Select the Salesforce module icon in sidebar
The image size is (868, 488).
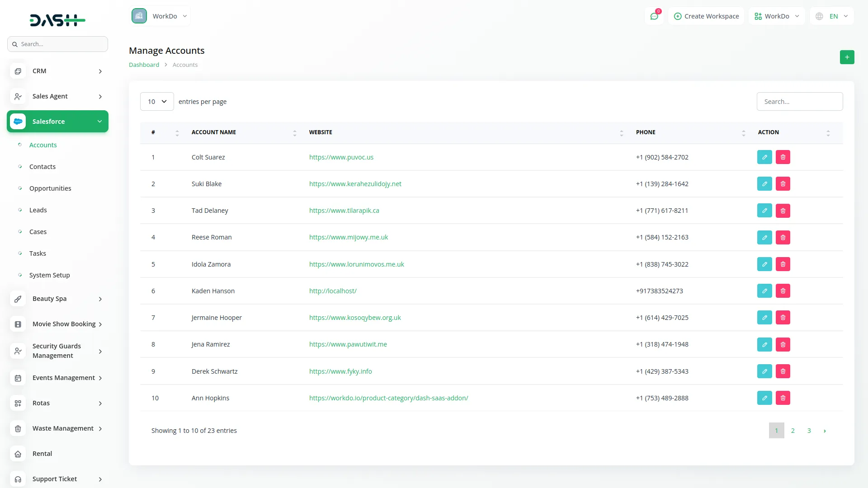pos(18,121)
